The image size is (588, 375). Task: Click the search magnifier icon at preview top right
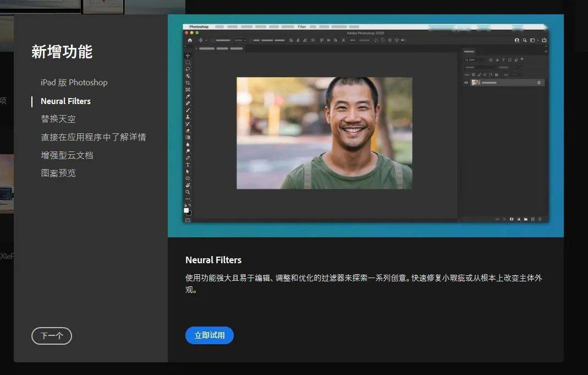525,40
